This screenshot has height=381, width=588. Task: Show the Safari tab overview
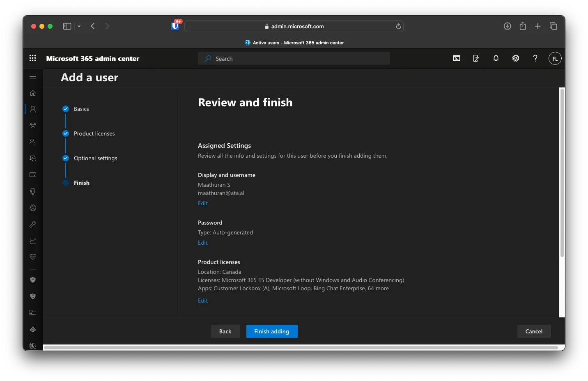pyautogui.click(x=554, y=26)
